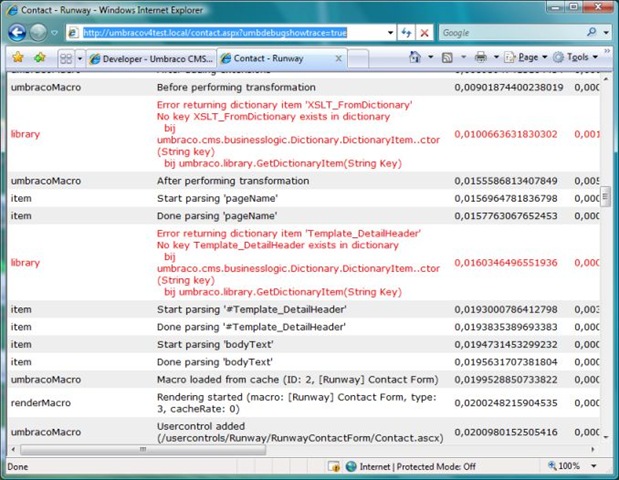The width and height of the screenshot is (619, 480).
Task: Open the Favorites Center star icon
Action: 18,58
